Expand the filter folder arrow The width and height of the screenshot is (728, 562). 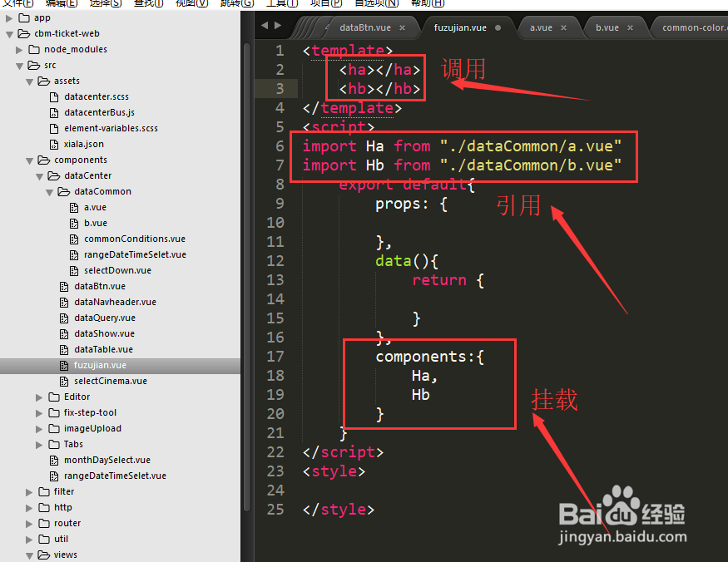click(29, 492)
